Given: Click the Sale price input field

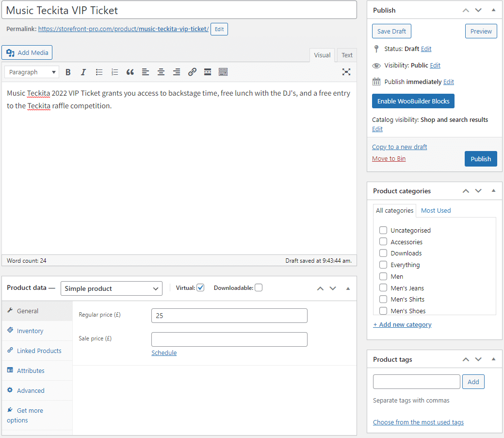Looking at the screenshot, I should click(229, 339).
